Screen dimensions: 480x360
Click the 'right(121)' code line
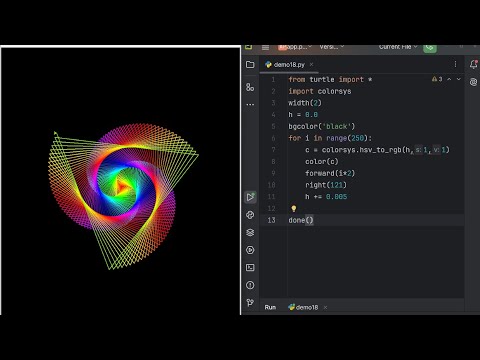(x=326, y=185)
